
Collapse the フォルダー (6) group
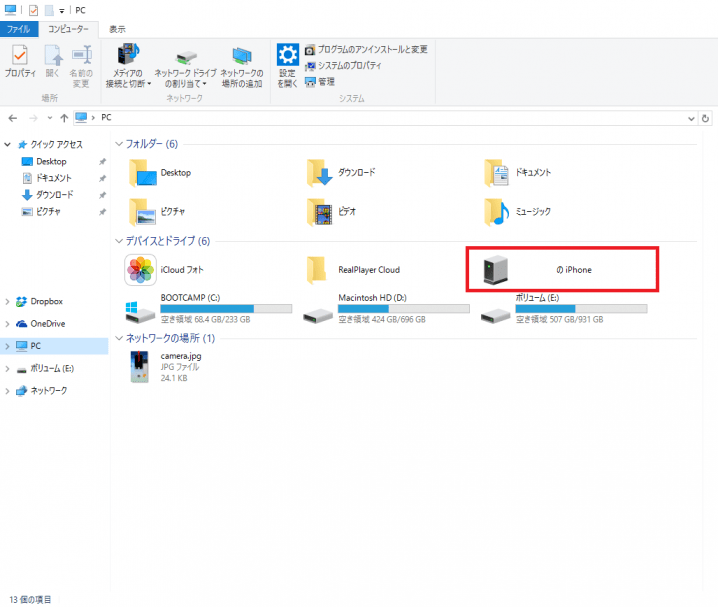[119, 144]
